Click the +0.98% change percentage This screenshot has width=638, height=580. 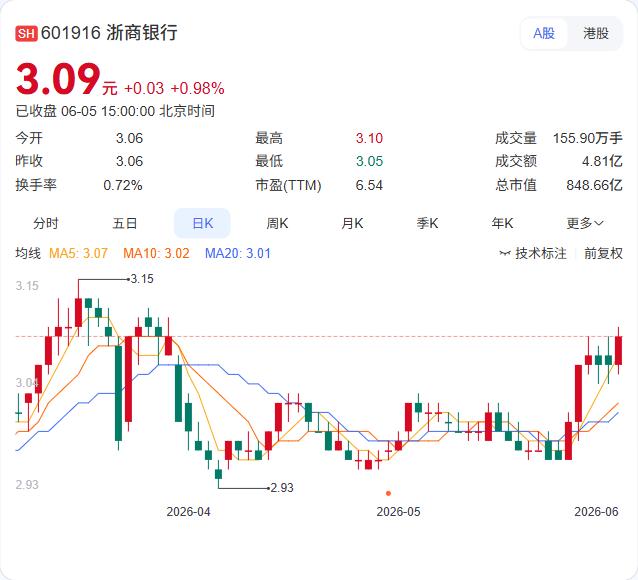(x=197, y=88)
